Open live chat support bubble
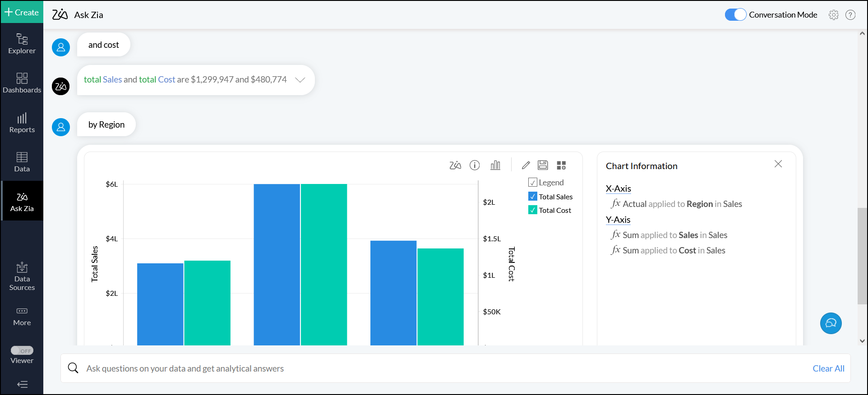 tap(831, 323)
